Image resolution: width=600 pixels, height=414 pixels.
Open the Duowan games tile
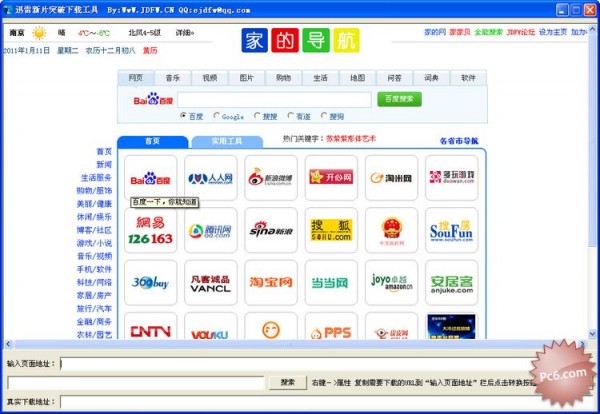click(x=452, y=178)
